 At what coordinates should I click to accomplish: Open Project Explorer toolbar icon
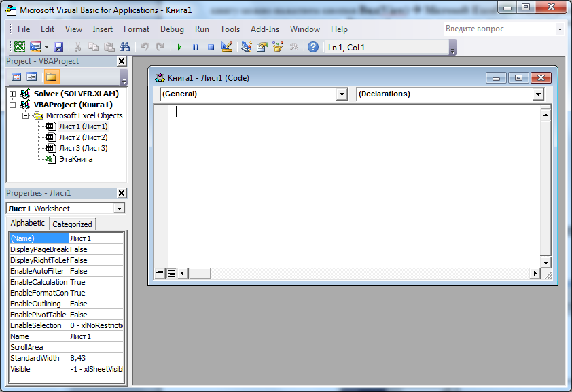pos(246,47)
